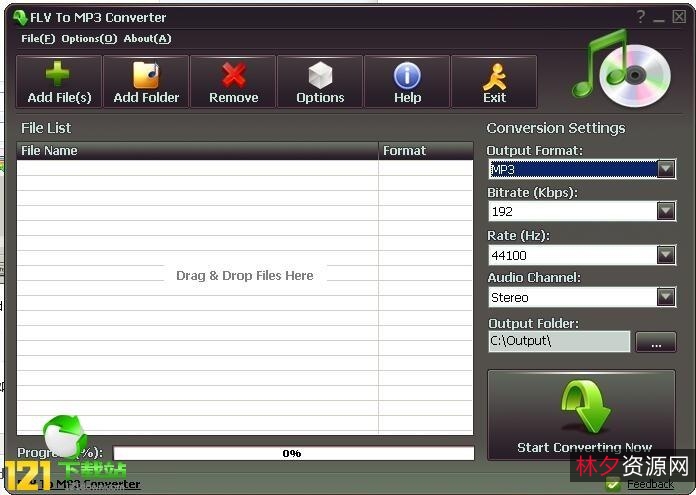Open the Options(O) menu
The width and height of the screenshot is (696, 495).
click(x=89, y=39)
